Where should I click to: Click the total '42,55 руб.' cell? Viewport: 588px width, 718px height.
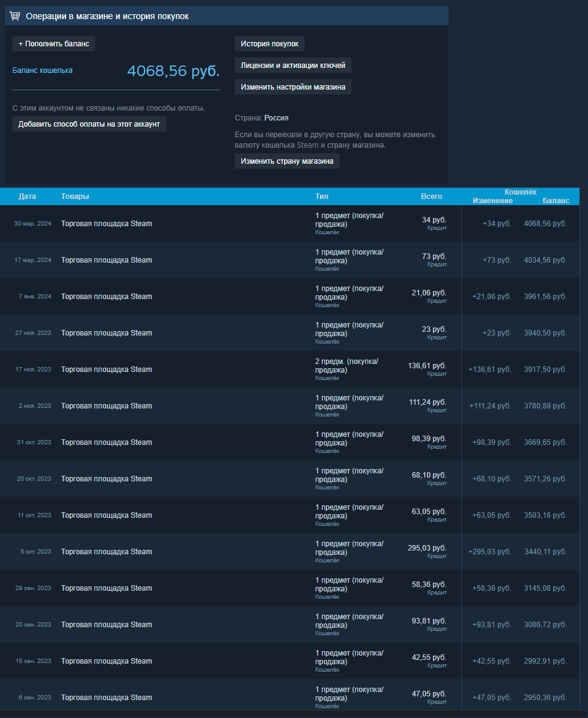(x=429, y=657)
